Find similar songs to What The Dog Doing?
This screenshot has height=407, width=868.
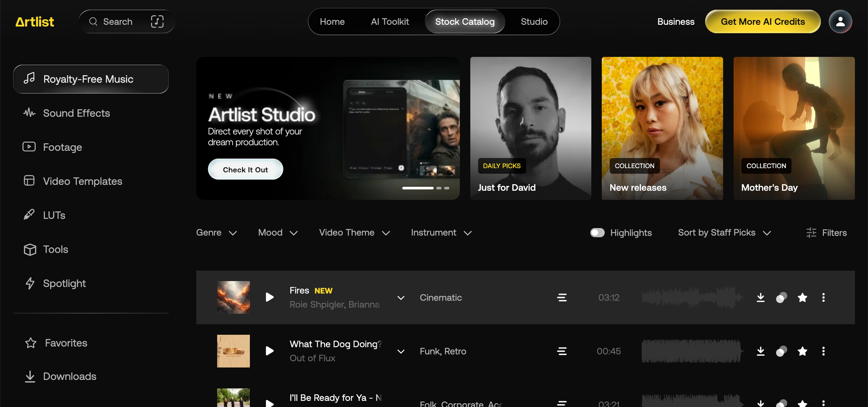point(782,351)
